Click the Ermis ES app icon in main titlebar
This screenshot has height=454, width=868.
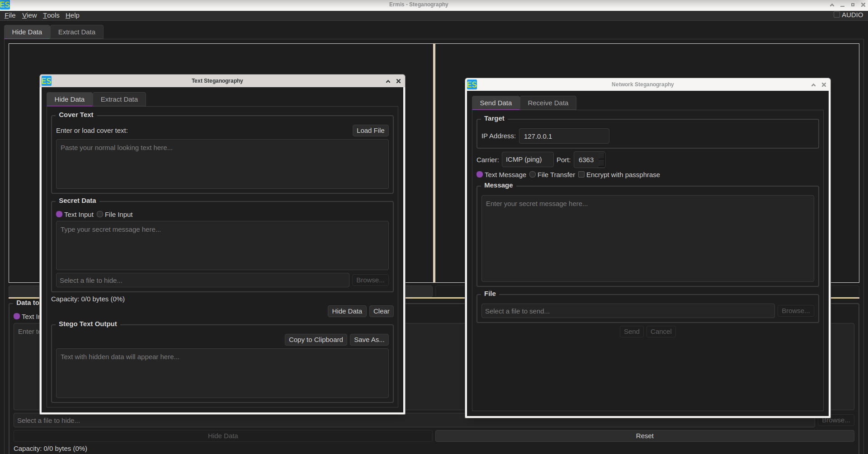(5, 5)
